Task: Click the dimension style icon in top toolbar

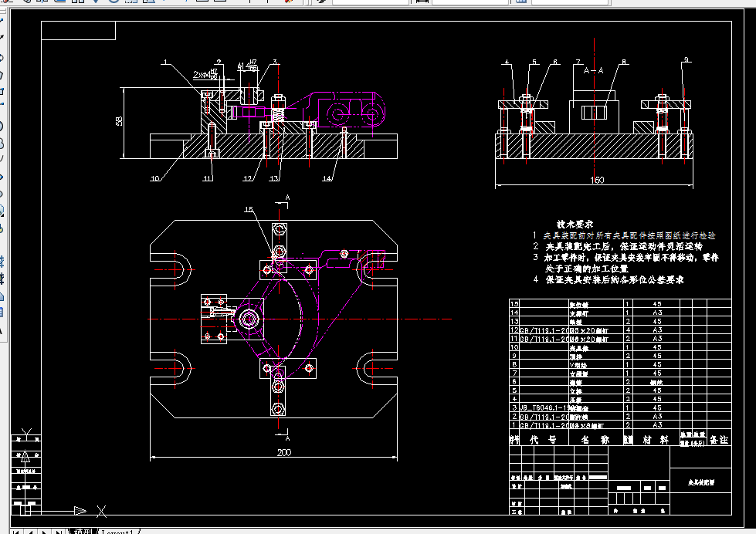Action: pos(422,2)
